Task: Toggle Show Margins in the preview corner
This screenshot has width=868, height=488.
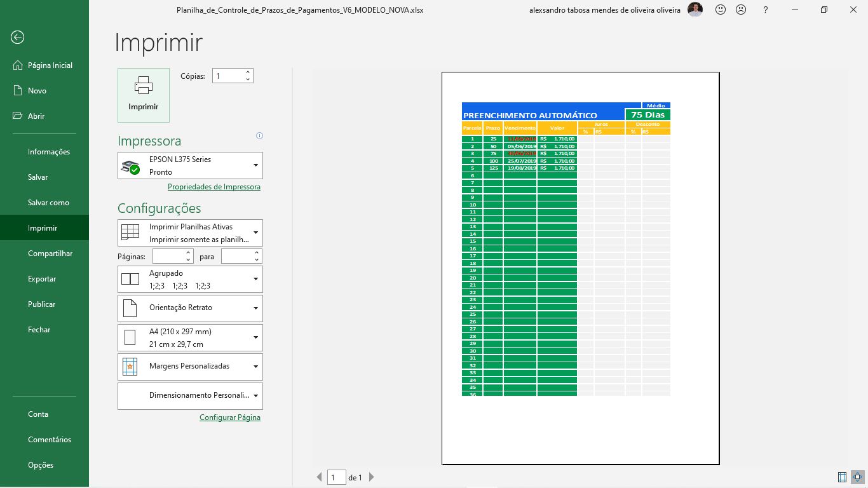Action: (x=842, y=477)
